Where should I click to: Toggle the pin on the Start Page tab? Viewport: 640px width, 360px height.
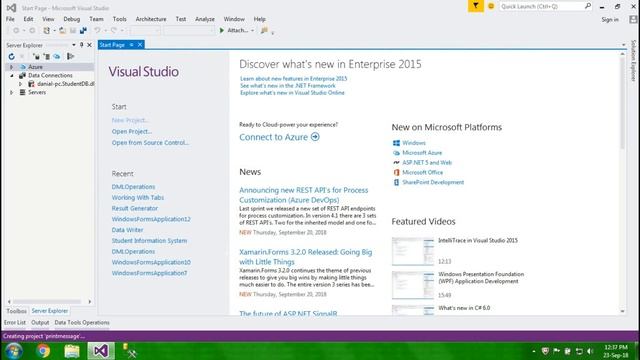point(131,44)
